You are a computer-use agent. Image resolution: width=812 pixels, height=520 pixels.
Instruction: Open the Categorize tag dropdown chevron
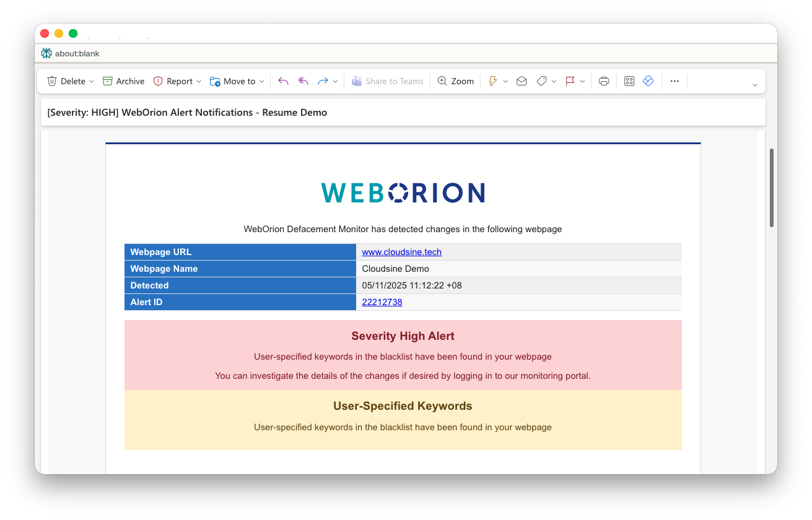pyautogui.click(x=554, y=81)
